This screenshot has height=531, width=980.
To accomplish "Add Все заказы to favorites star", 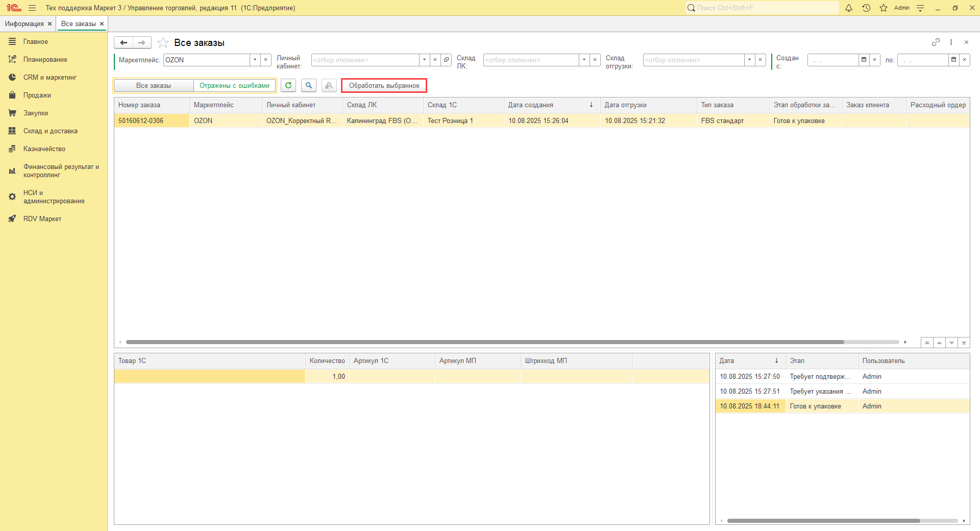I will click(x=163, y=43).
